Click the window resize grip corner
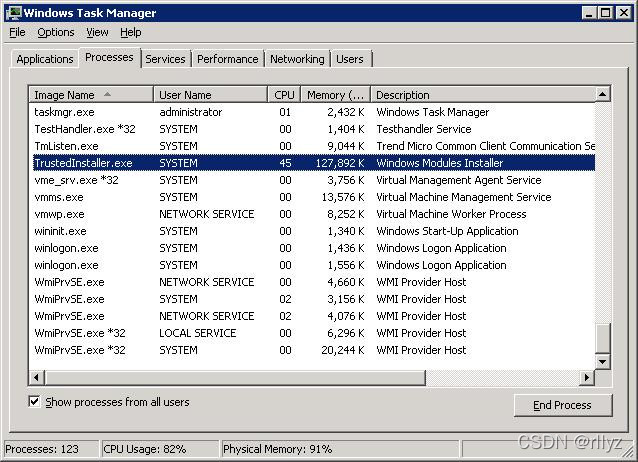 pos(629,451)
